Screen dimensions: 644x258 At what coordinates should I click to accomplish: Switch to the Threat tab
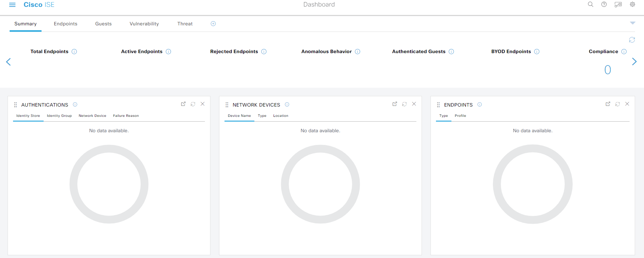(185, 24)
